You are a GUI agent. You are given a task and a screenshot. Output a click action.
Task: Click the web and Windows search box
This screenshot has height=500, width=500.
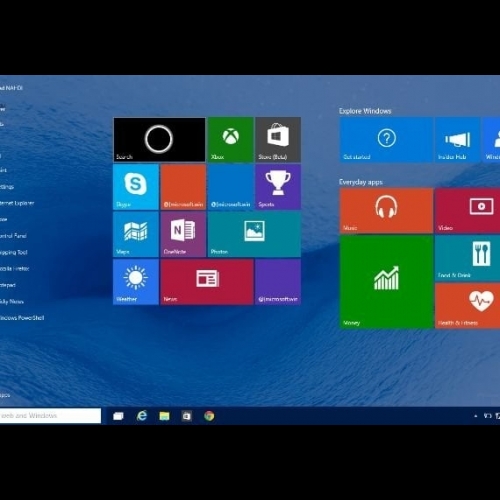[50, 416]
